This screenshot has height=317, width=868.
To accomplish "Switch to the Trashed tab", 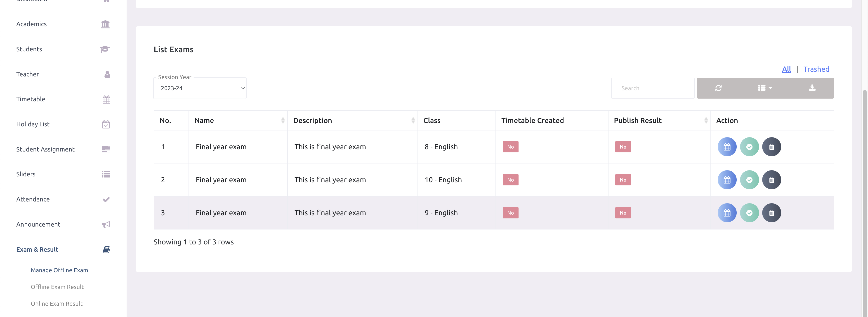I will coord(816,69).
